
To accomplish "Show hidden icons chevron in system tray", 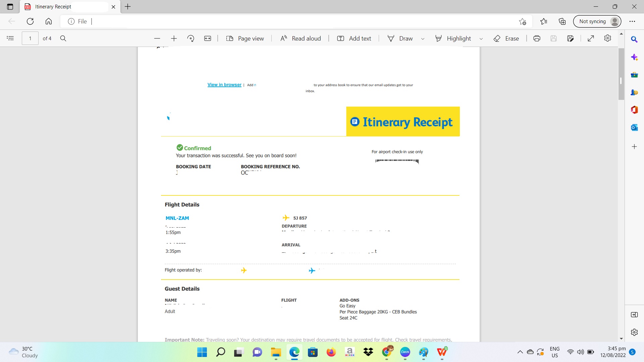I will pyautogui.click(x=520, y=352).
